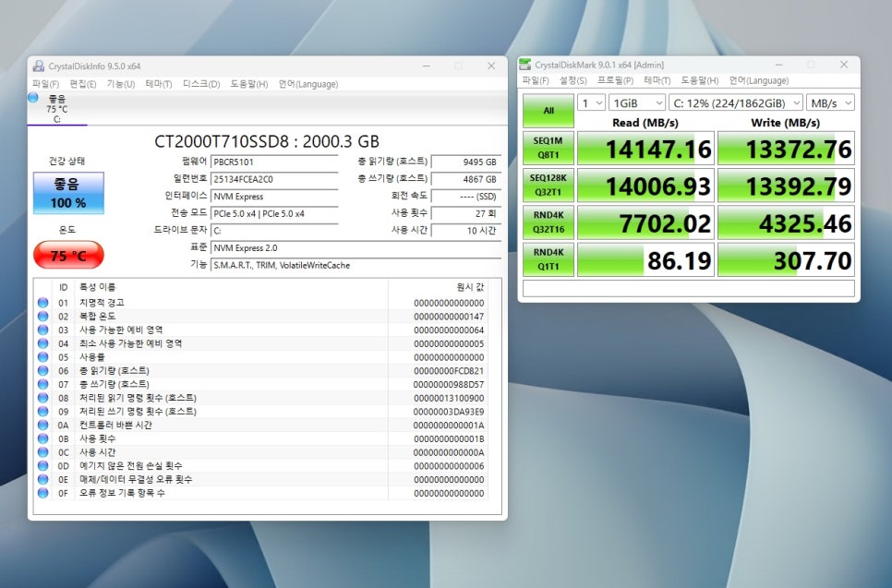The width and height of the screenshot is (892, 588).
Task: Click status orb for 복합 온도 row
Action: pos(42,317)
